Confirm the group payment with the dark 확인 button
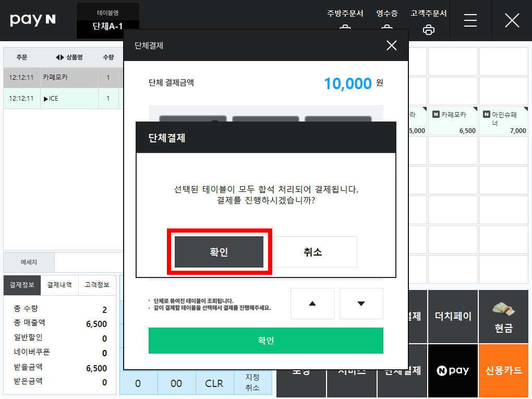This screenshot has height=399, width=532. (x=219, y=252)
